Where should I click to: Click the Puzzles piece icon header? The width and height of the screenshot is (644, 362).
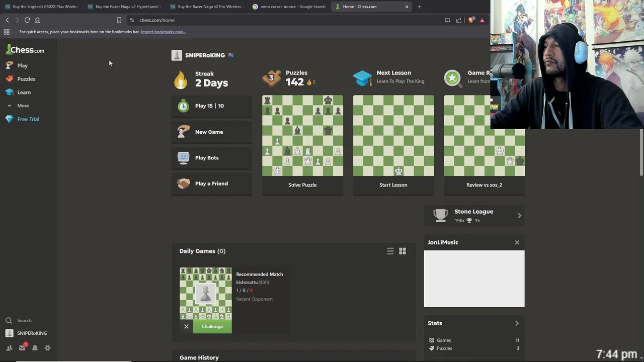pyautogui.click(x=272, y=78)
